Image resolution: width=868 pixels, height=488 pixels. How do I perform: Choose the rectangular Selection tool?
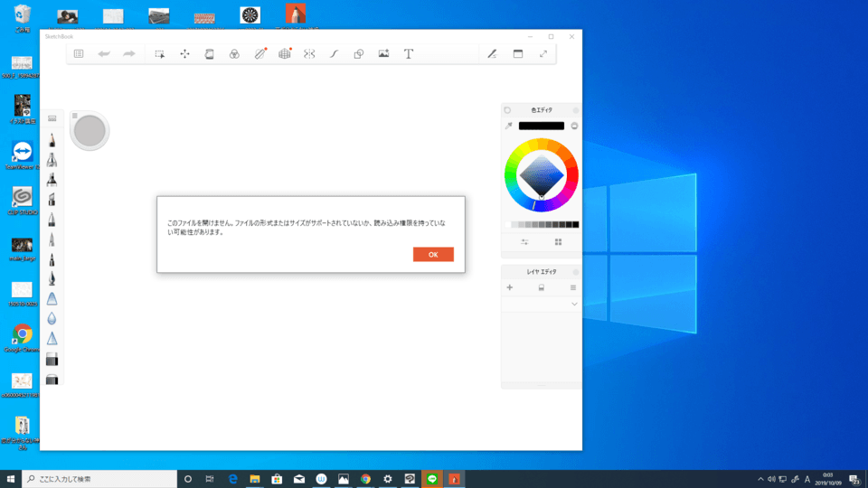coord(159,54)
